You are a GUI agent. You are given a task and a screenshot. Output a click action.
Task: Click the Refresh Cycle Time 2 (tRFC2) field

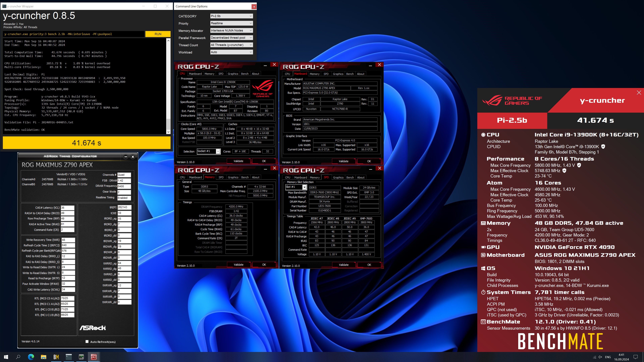[x=68, y=245]
